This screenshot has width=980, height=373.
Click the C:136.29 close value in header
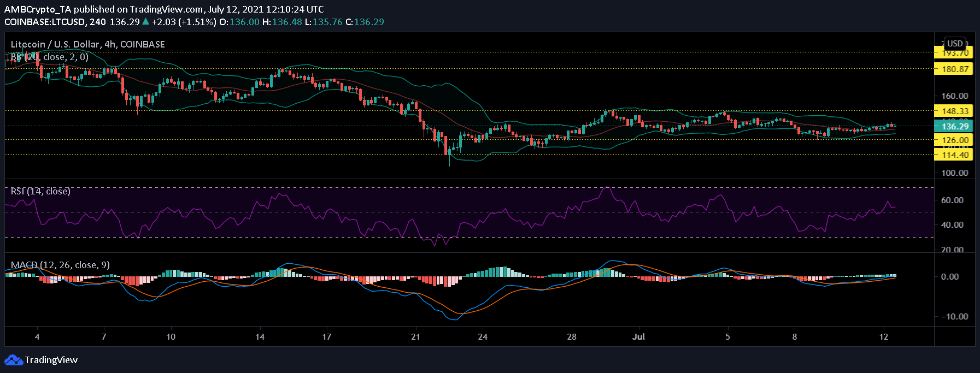[x=365, y=22]
